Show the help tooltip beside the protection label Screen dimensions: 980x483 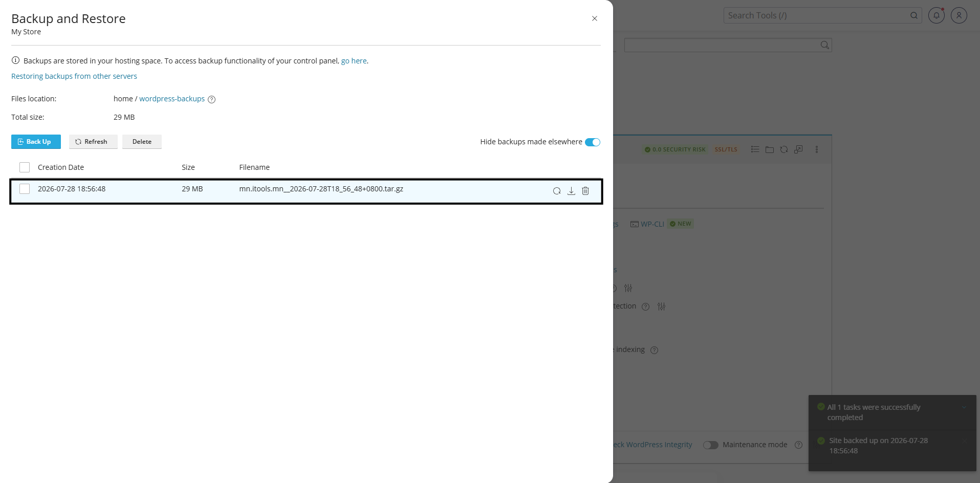(x=646, y=306)
